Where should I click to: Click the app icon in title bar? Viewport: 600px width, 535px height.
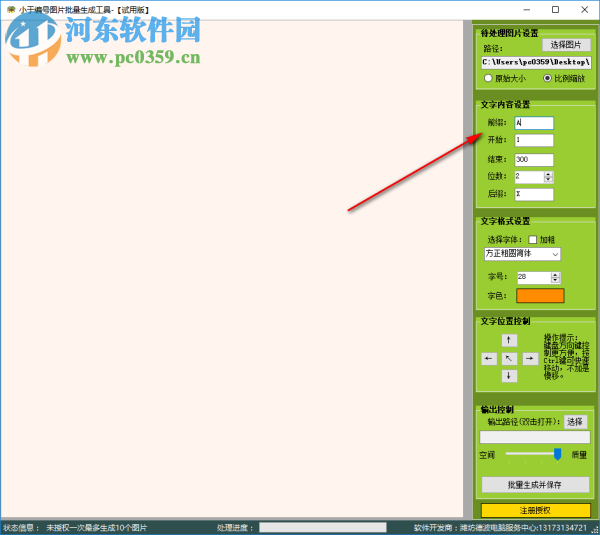click(x=11, y=10)
